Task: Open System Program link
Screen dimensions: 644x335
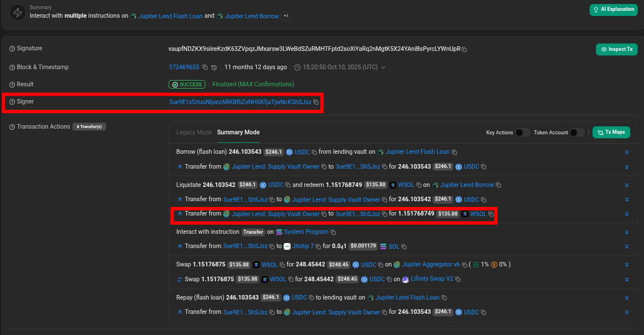Action: pyautogui.click(x=306, y=232)
